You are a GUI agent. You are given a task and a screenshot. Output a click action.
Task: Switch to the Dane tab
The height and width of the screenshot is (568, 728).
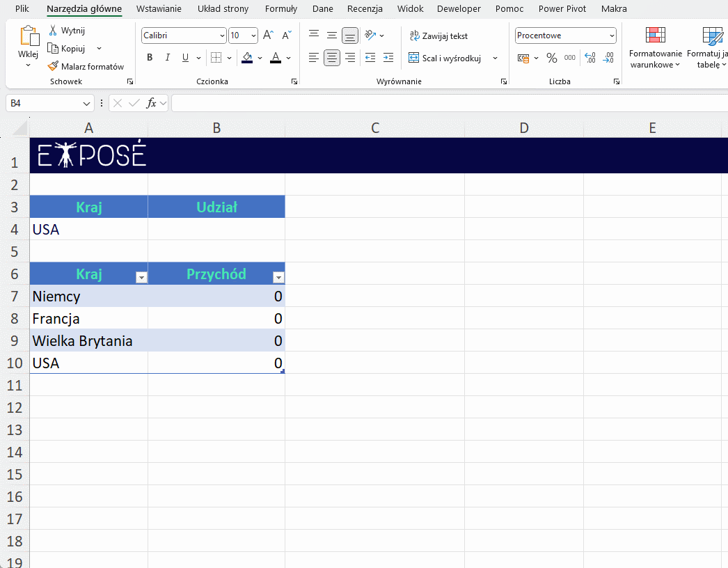[323, 8]
